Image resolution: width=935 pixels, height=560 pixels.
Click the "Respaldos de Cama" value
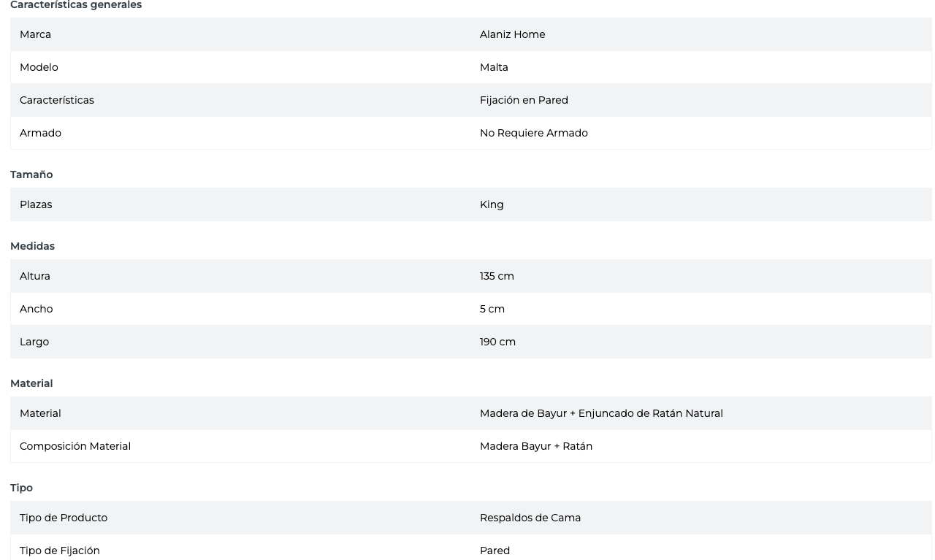click(530, 518)
